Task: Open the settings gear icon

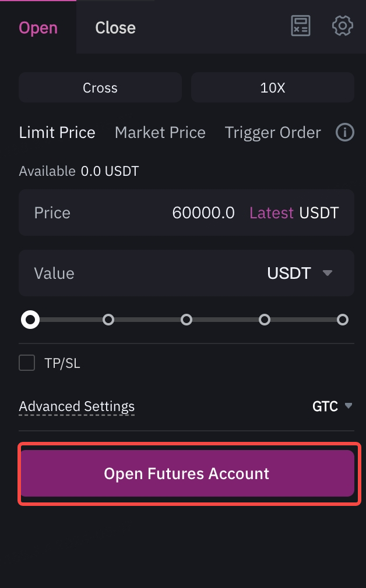Action: click(342, 26)
